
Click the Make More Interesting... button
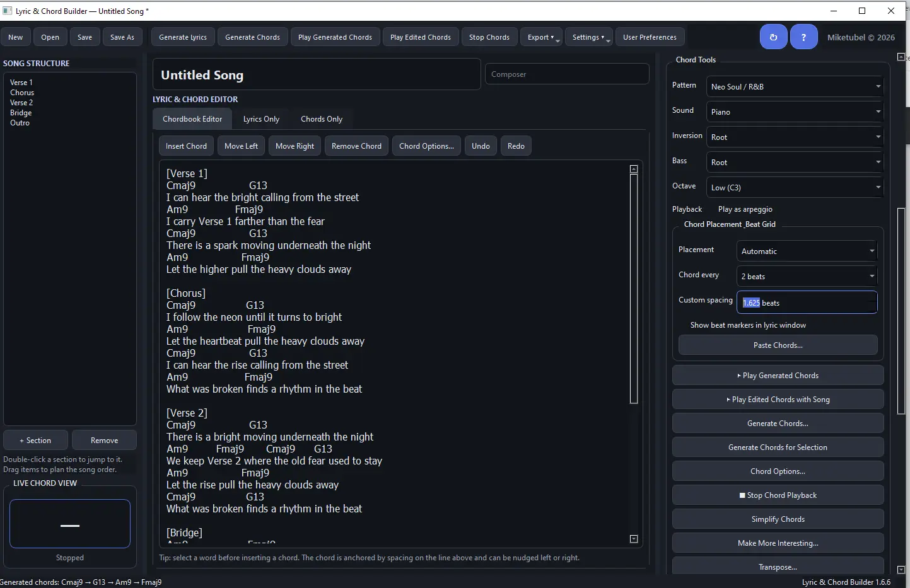(x=778, y=543)
